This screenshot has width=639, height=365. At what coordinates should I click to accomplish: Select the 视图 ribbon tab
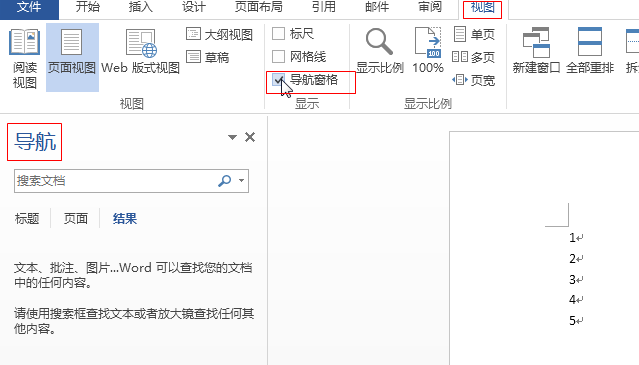pyautogui.click(x=483, y=8)
